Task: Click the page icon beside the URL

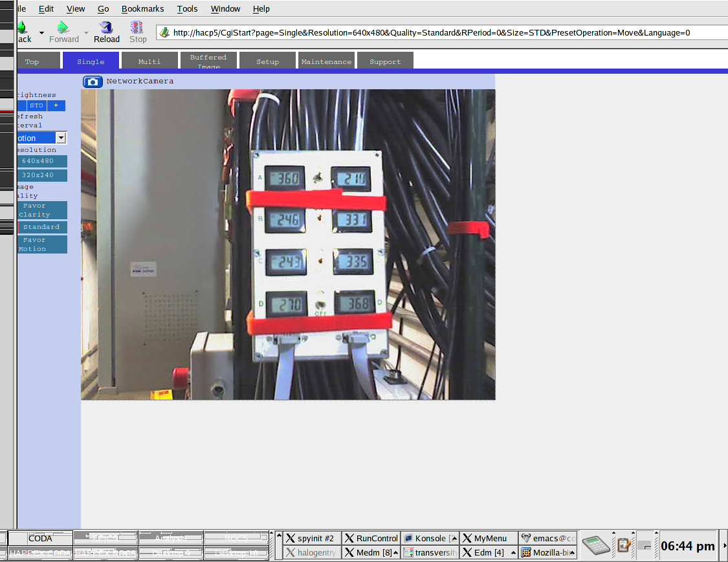Action: click(x=164, y=32)
